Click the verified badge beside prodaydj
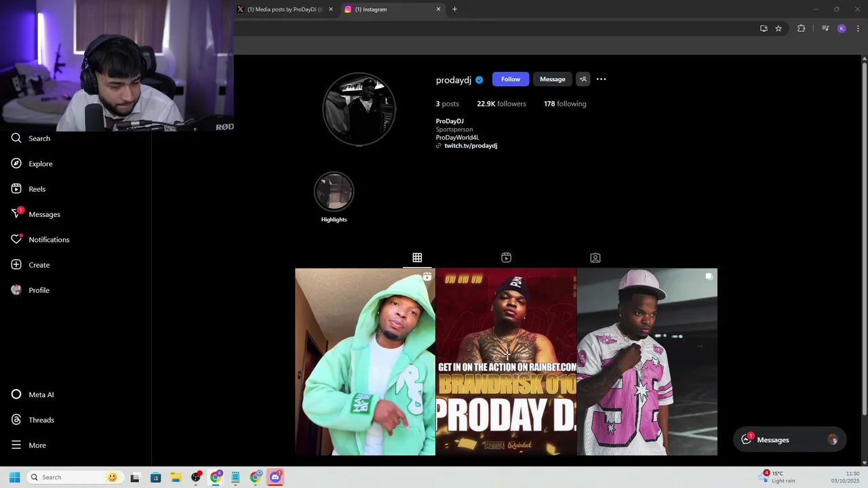Image resolution: width=868 pixels, height=488 pixels. click(479, 80)
